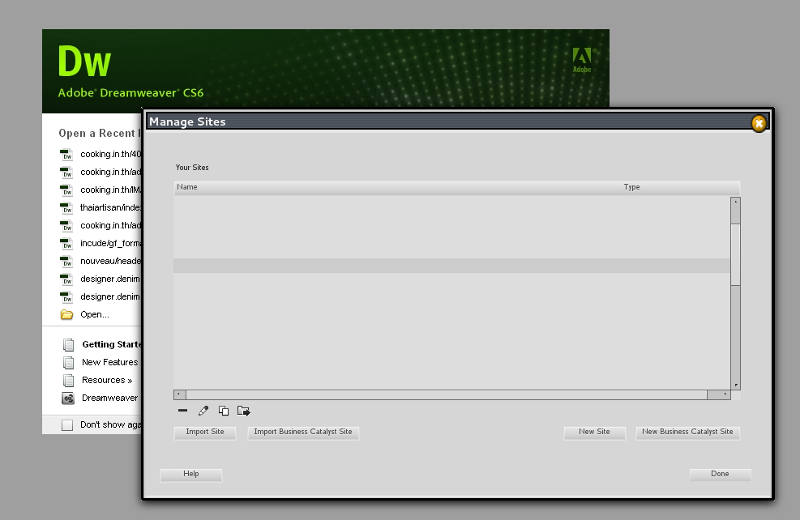800x520 pixels.
Task: Sort sites by the Type column header
Action: 632,187
